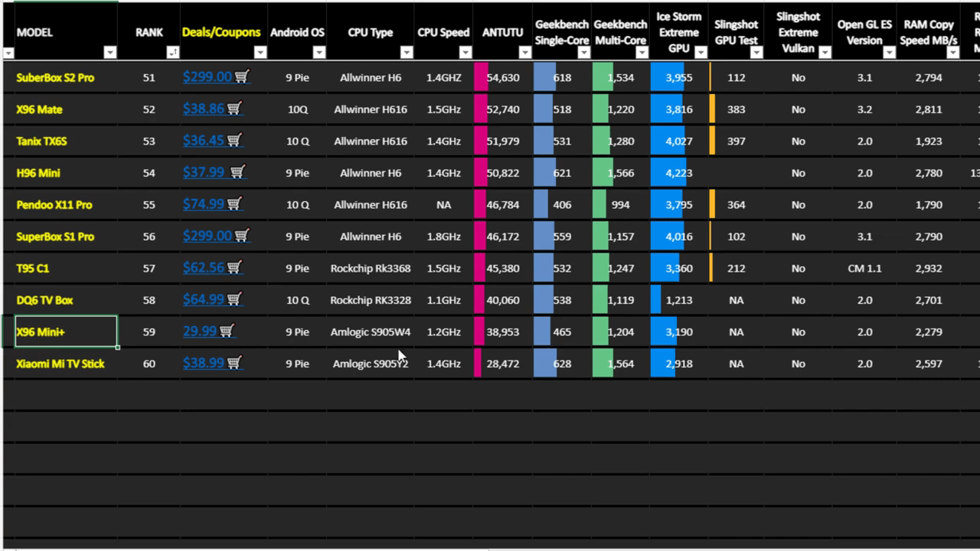Click the cart icon in Tanix TX6S row
This screenshot has height=551, width=980.
(x=234, y=140)
